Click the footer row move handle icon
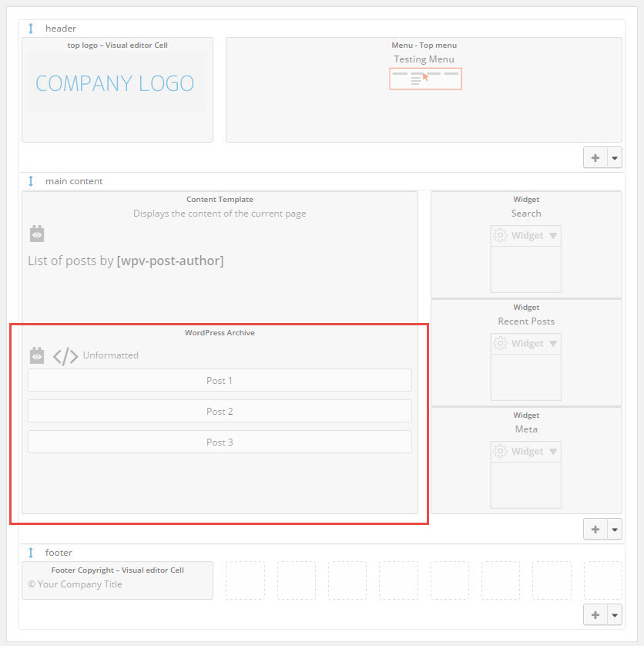This screenshot has height=646, width=644. (31, 553)
